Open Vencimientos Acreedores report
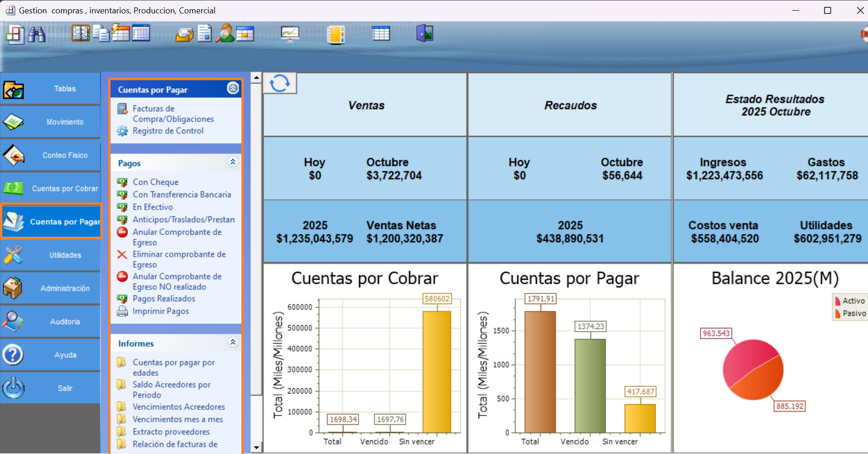 pos(179,407)
